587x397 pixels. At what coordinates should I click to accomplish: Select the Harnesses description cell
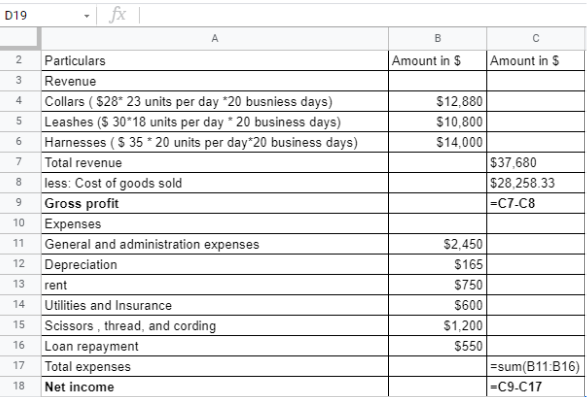(215, 142)
